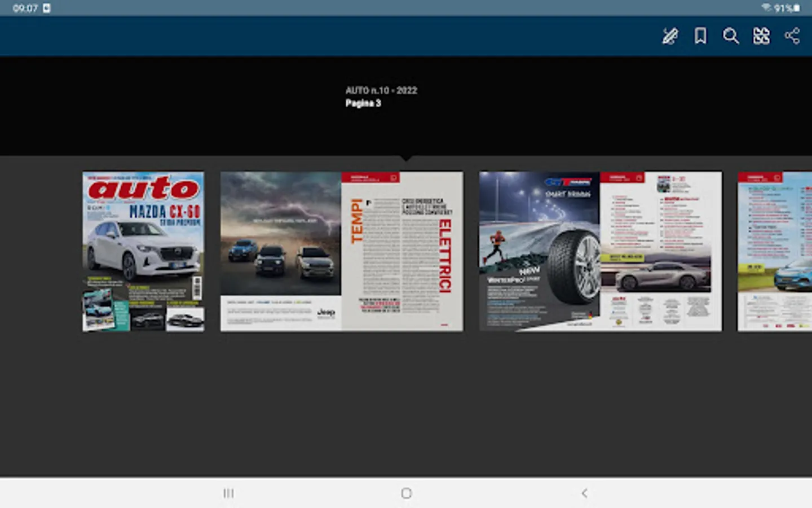812x508 pixels.
Task: Tap the Android back button
Action: coord(584,493)
